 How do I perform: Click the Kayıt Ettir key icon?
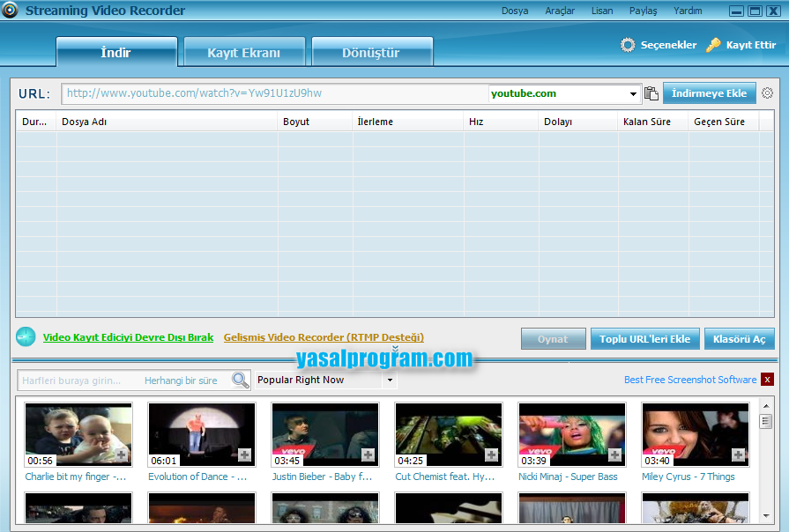coord(713,45)
